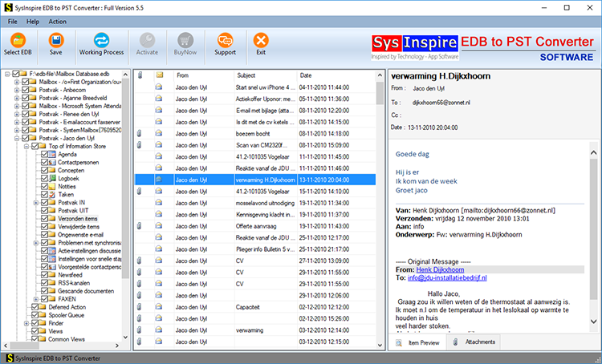Click the orange Exit icon
This screenshot has width=602, height=364.
[261, 40]
